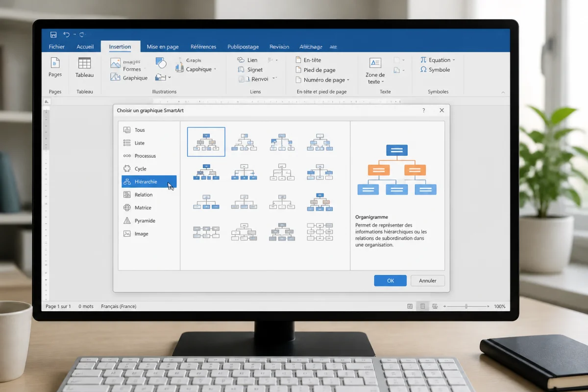Open the Révision tab

point(279,47)
